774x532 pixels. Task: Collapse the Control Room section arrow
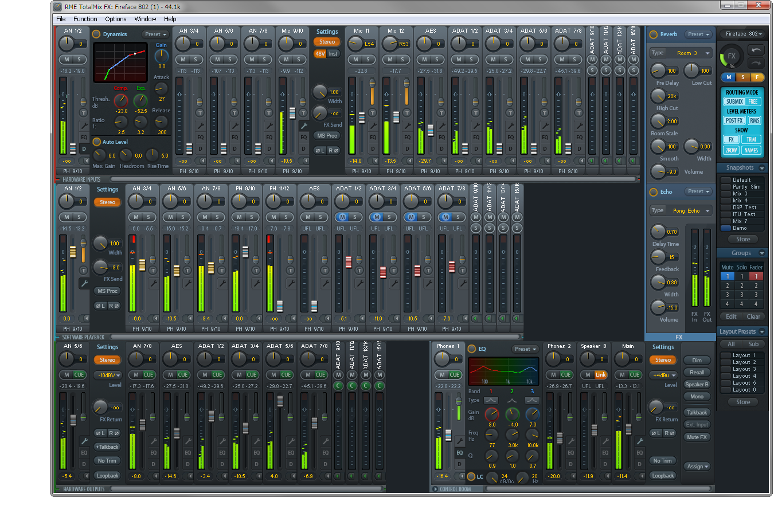435,489
